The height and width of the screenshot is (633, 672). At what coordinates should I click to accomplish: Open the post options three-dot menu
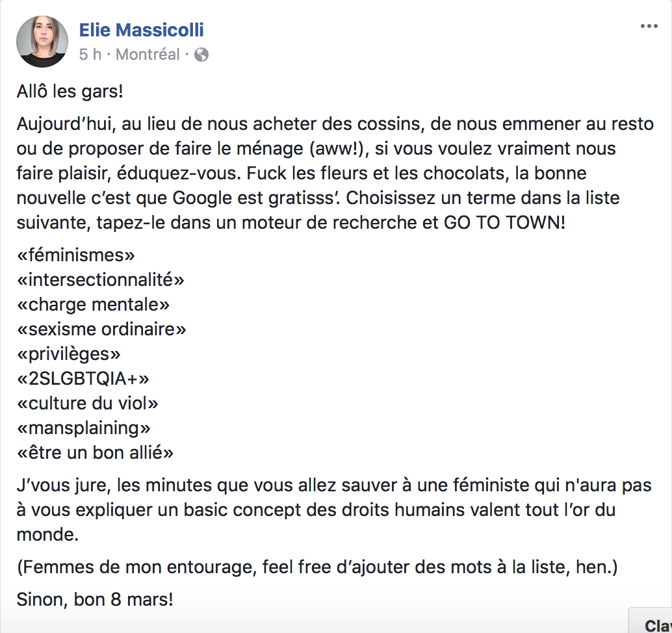coord(649,27)
